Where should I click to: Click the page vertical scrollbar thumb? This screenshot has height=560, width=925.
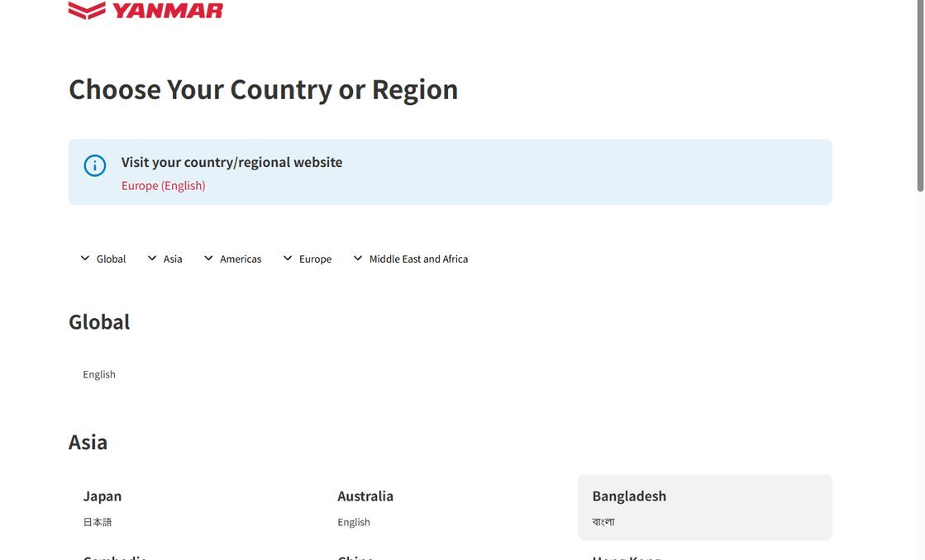click(x=920, y=96)
